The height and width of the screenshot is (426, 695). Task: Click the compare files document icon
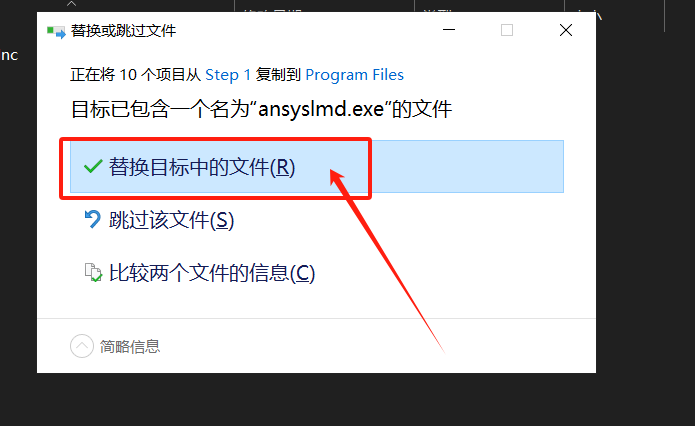[93, 272]
